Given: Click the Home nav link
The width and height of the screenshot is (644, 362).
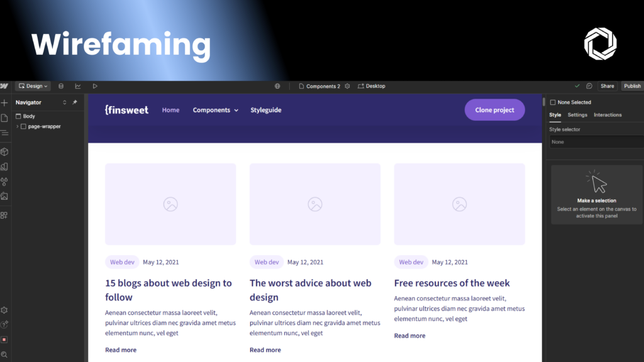Looking at the screenshot, I should pyautogui.click(x=170, y=110).
